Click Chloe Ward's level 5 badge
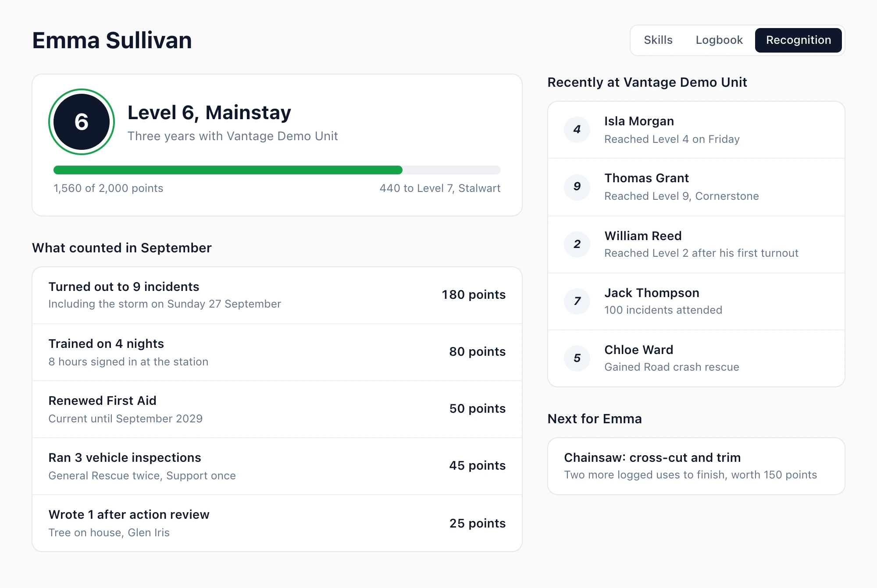 pyautogui.click(x=577, y=358)
